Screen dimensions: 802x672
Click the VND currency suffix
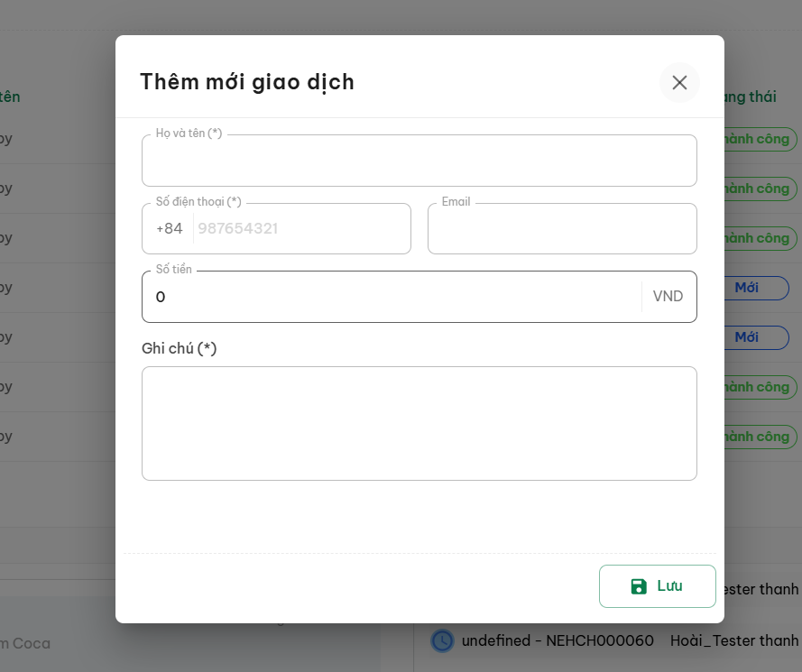(668, 296)
